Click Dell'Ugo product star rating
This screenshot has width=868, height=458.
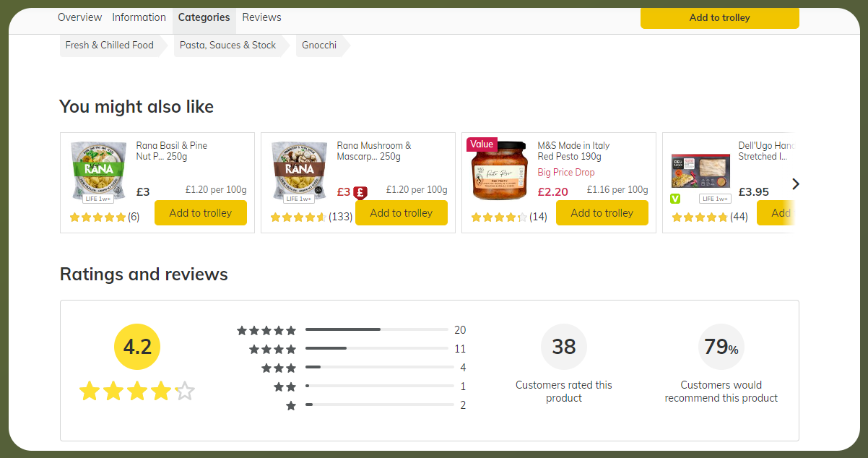(700, 217)
